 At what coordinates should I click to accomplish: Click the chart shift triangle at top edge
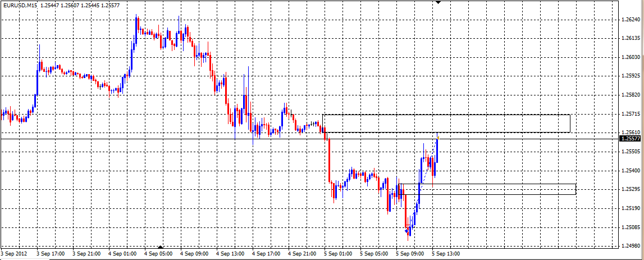439,2
